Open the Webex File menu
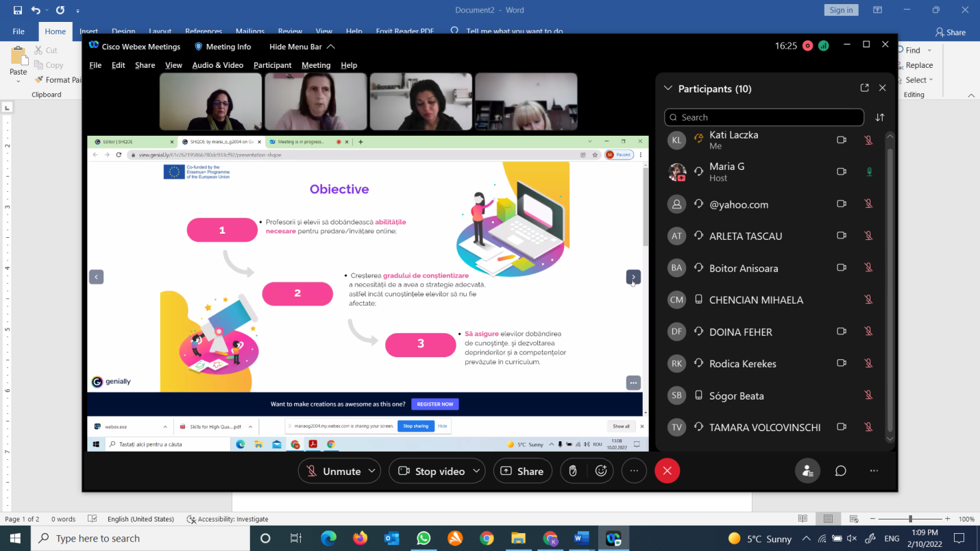This screenshot has height=551, width=980. tap(95, 65)
